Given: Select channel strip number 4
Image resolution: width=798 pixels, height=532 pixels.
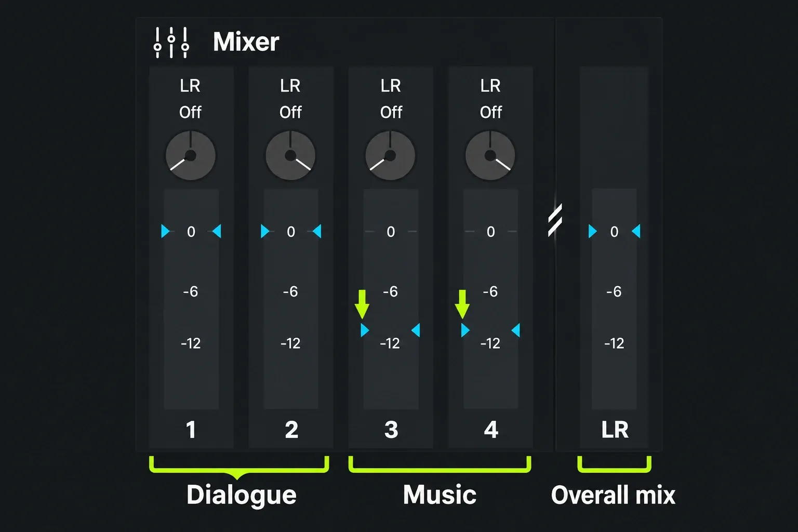Looking at the screenshot, I should coord(491,430).
